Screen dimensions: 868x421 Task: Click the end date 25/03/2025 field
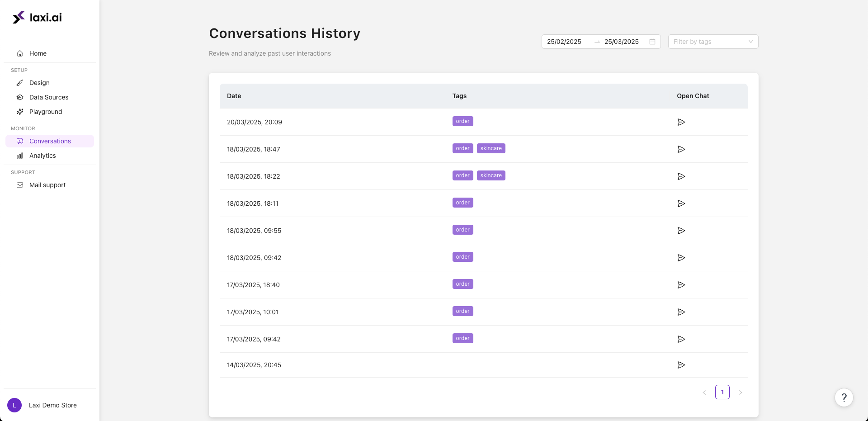[x=621, y=42]
